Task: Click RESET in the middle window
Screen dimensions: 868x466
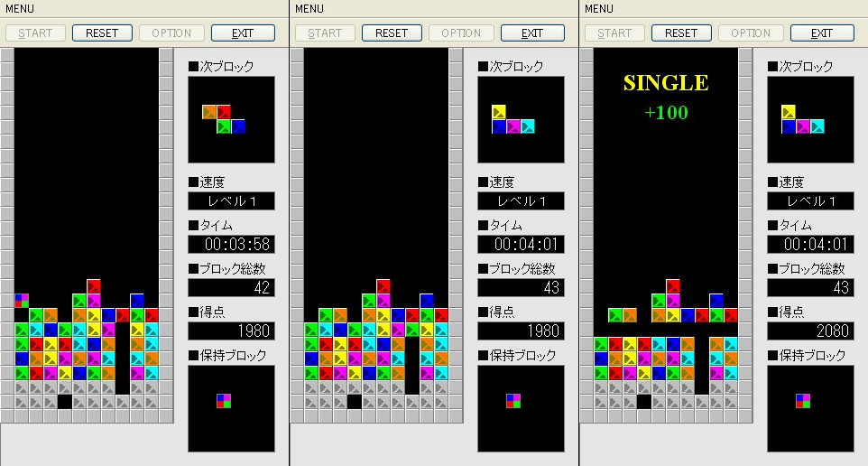Action: click(392, 33)
